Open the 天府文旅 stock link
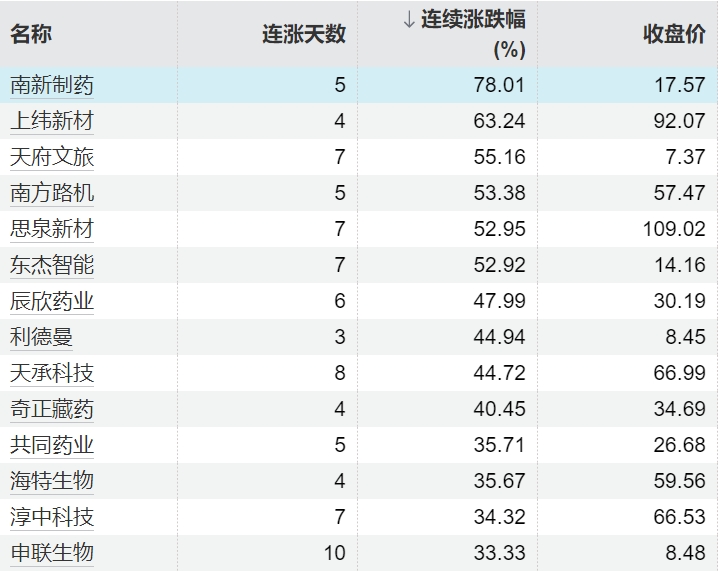Screen dimensions: 718x571 click(x=52, y=157)
